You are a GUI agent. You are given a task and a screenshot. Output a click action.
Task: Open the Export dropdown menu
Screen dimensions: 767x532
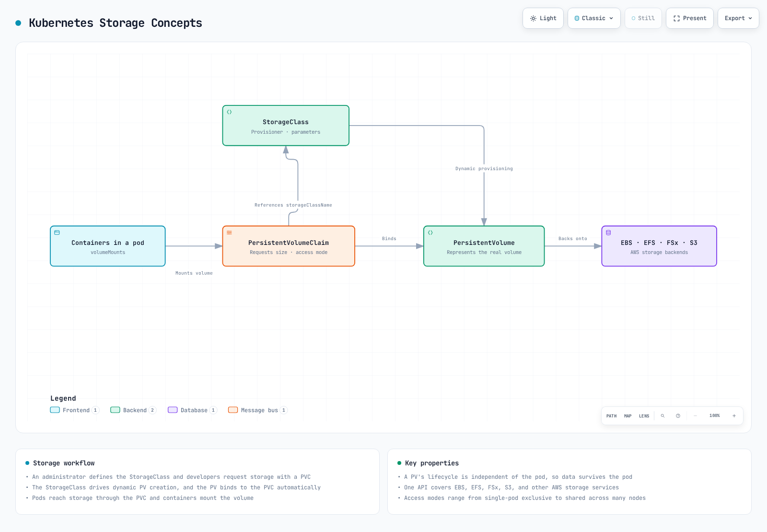click(738, 18)
